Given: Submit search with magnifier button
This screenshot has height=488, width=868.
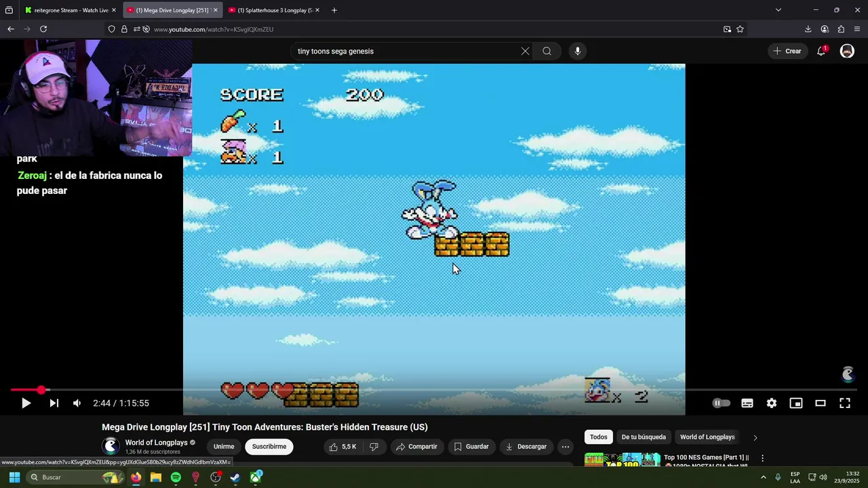Looking at the screenshot, I should (547, 51).
